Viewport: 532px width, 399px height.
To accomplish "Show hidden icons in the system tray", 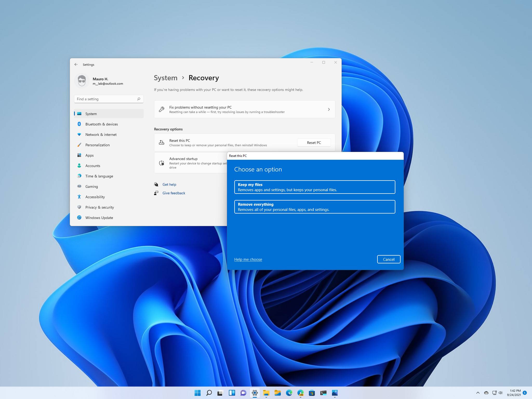I will click(x=477, y=393).
